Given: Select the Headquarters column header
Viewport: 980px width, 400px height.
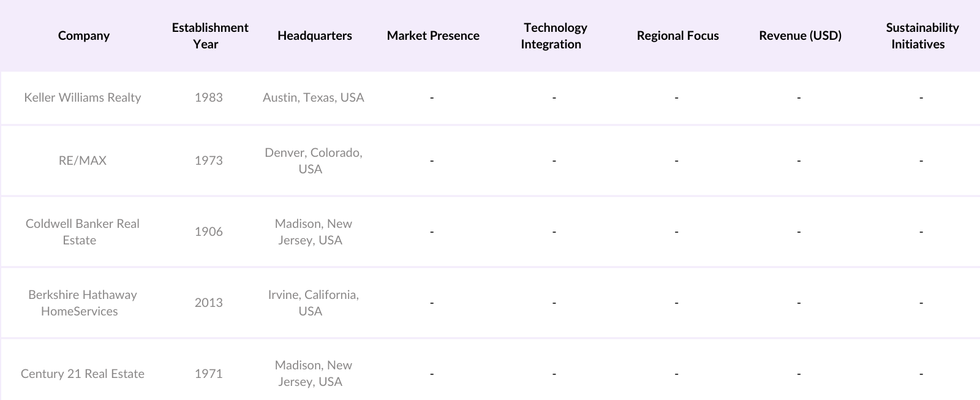Looking at the screenshot, I should pyautogui.click(x=314, y=36).
